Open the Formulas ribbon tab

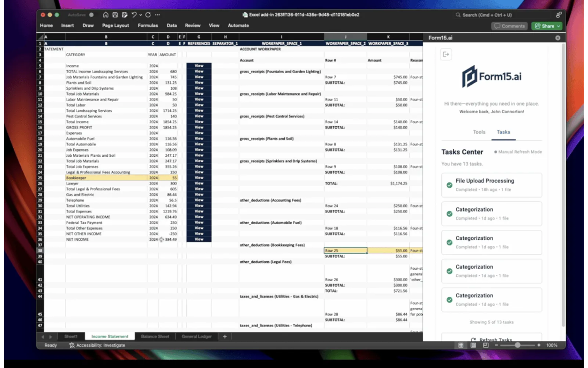pos(148,25)
